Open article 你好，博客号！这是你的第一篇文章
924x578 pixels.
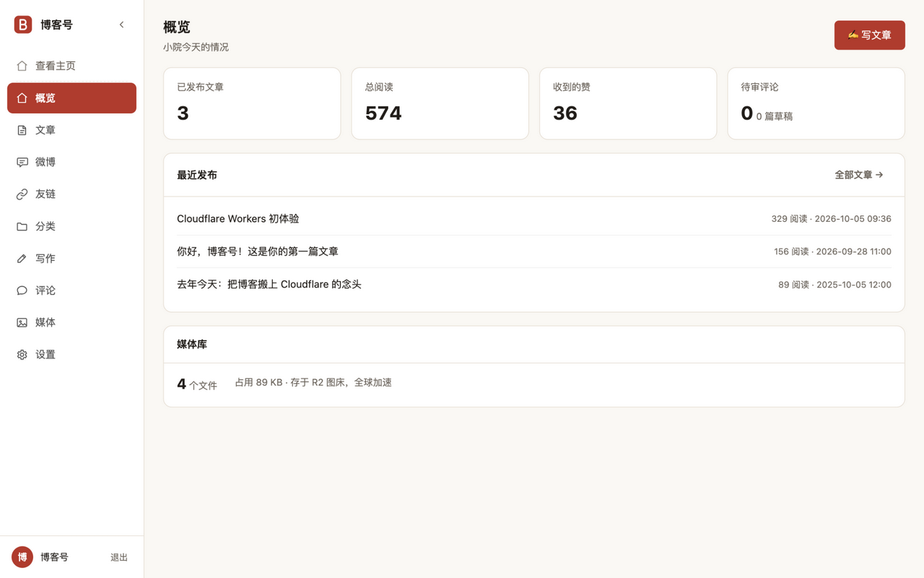click(x=258, y=251)
